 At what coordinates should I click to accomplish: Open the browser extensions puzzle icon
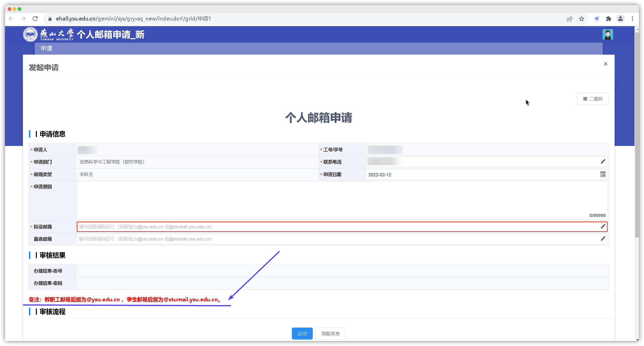pos(609,18)
